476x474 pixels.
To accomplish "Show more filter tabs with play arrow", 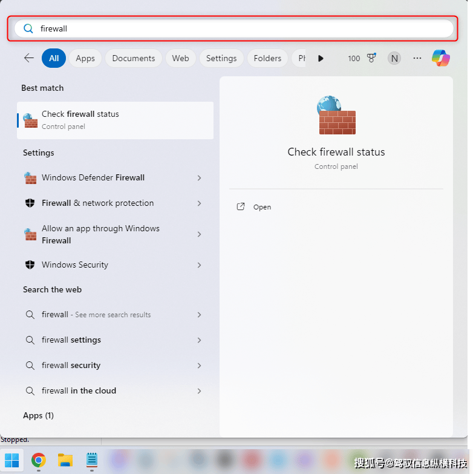I will pyautogui.click(x=321, y=58).
